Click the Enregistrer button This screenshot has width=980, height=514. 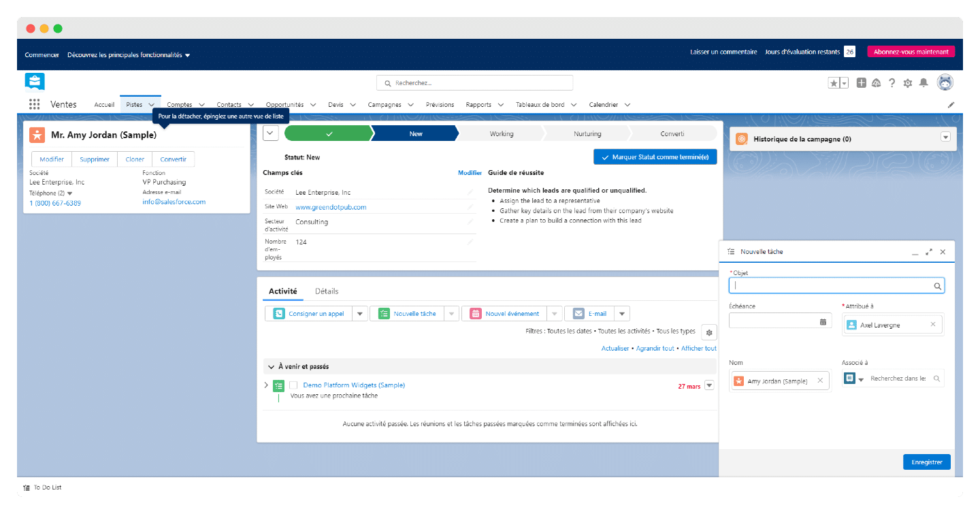point(926,462)
